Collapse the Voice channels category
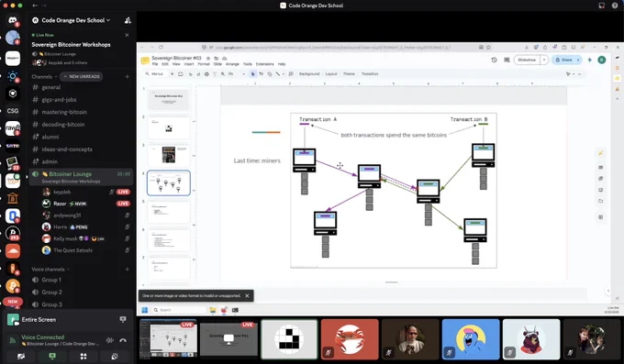 [50, 270]
